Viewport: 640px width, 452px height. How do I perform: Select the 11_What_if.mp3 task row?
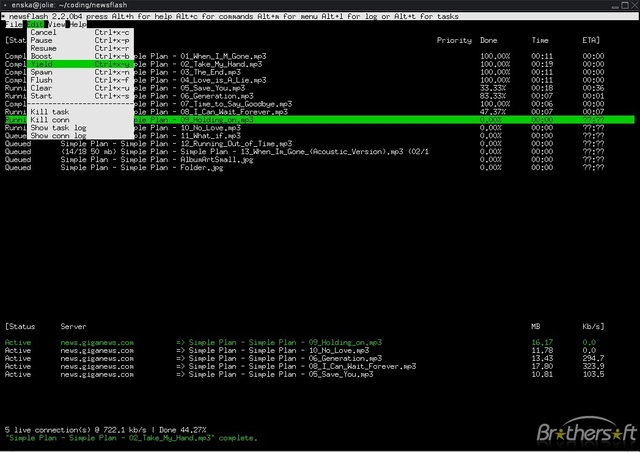320,136
